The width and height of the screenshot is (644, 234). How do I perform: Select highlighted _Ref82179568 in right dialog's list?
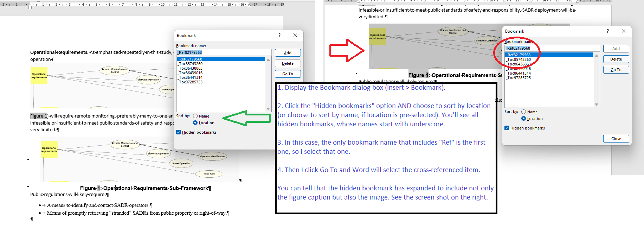[x=549, y=55]
